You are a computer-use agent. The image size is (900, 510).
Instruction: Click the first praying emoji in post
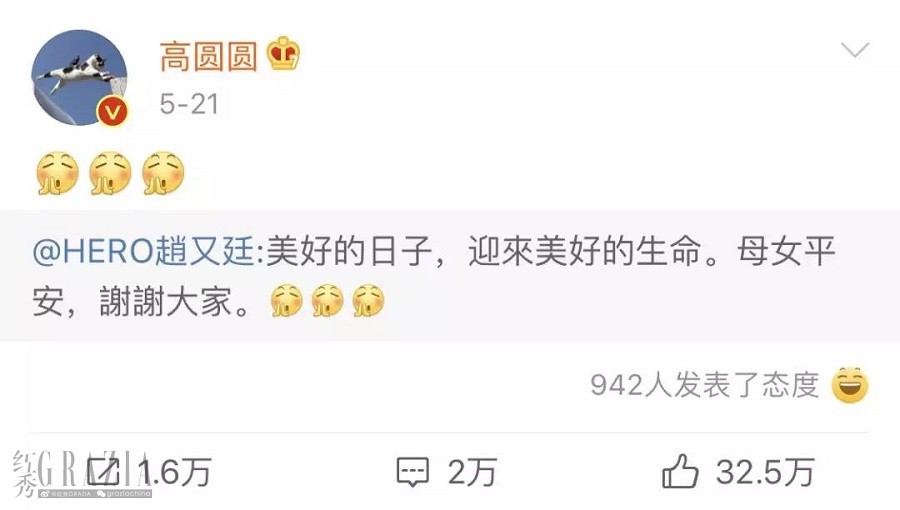[57, 173]
